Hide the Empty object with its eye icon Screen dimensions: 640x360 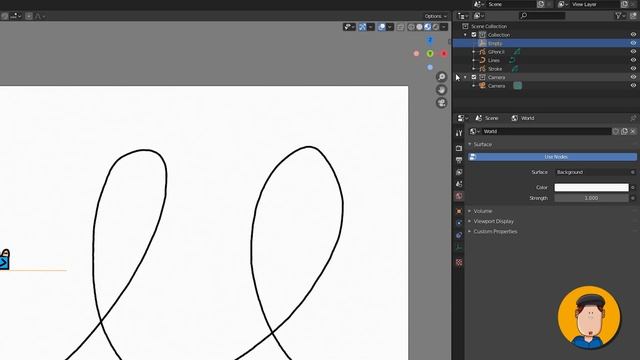click(x=633, y=43)
